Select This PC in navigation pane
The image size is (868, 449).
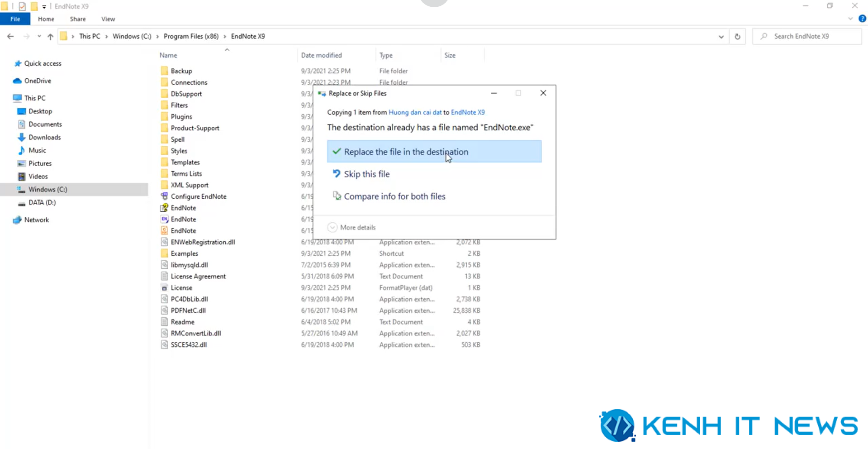(x=35, y=98)
